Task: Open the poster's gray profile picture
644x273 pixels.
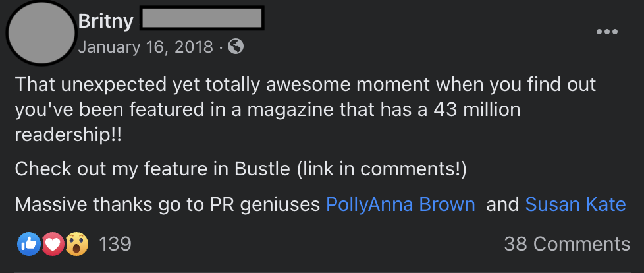Action: 40,32
